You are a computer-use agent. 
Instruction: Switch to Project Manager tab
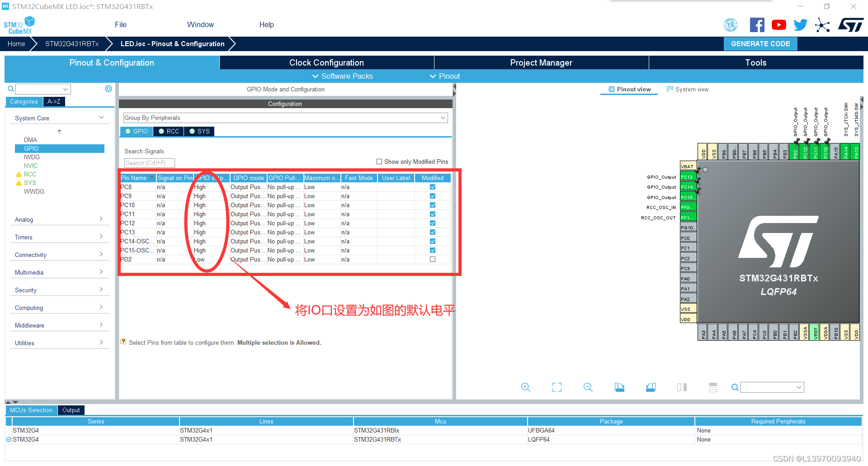(x=541, y=62)
